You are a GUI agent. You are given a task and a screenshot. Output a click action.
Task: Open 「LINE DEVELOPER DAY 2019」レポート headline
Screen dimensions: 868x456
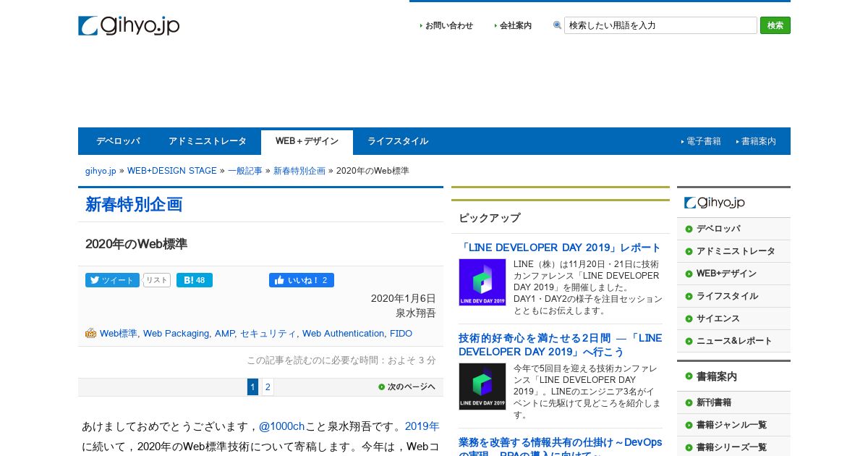(x=560, y=248)
